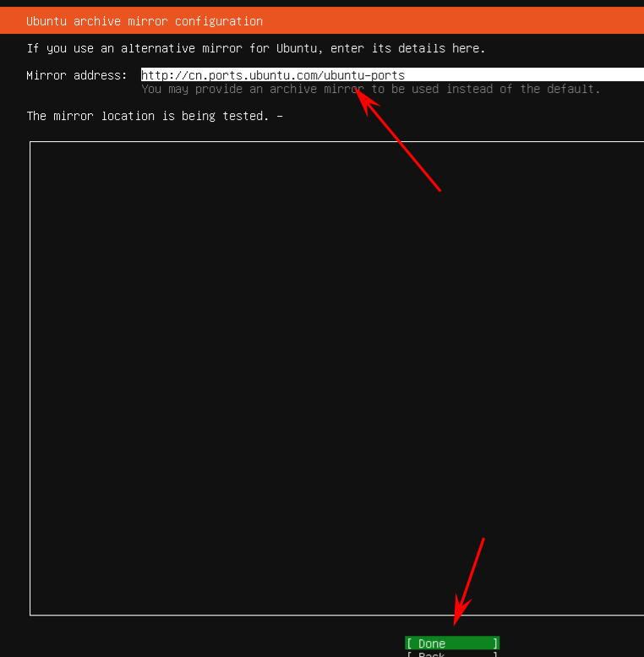Select the Done button
This screenshot has width=644, height=657.
tap(452, 643)
